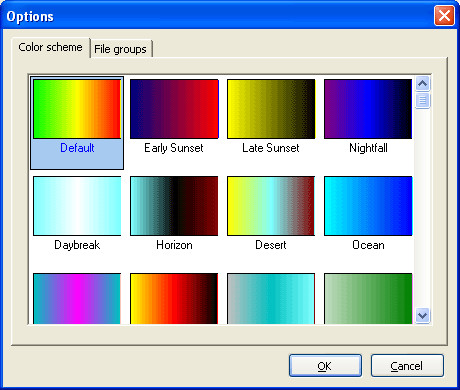Viewport: 460px width, 390px height.
Task: Open the Color scheme tab
Action: point(50,47)
